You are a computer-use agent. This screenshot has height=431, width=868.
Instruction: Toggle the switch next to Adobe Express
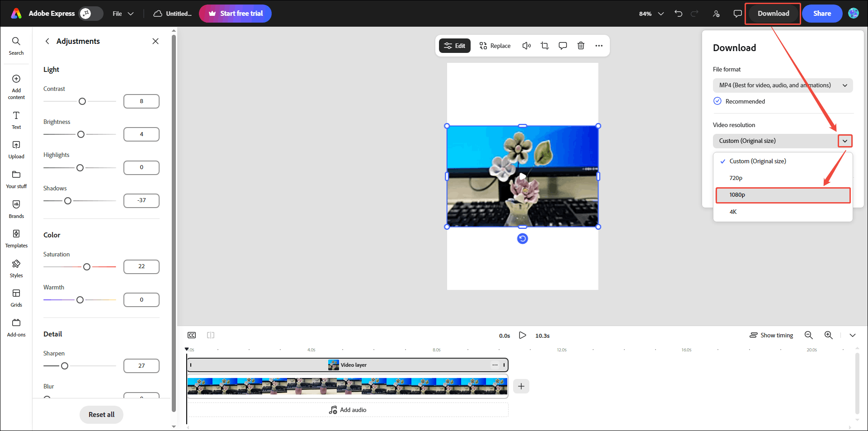coord(91,14)
